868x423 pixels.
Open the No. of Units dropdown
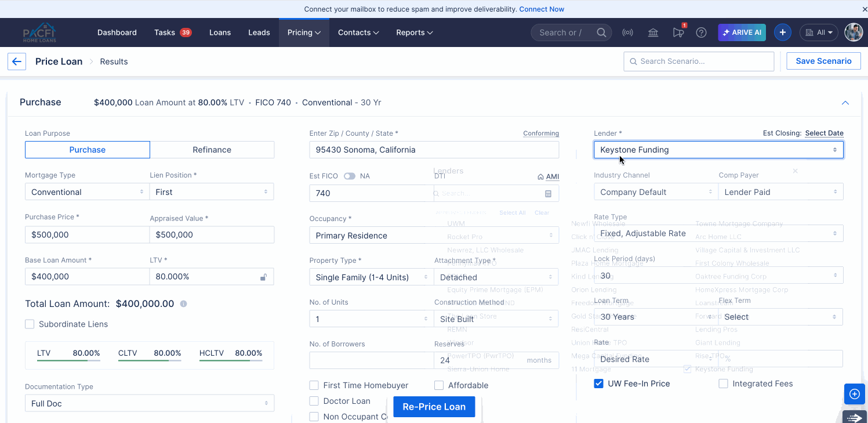(372, 319)
